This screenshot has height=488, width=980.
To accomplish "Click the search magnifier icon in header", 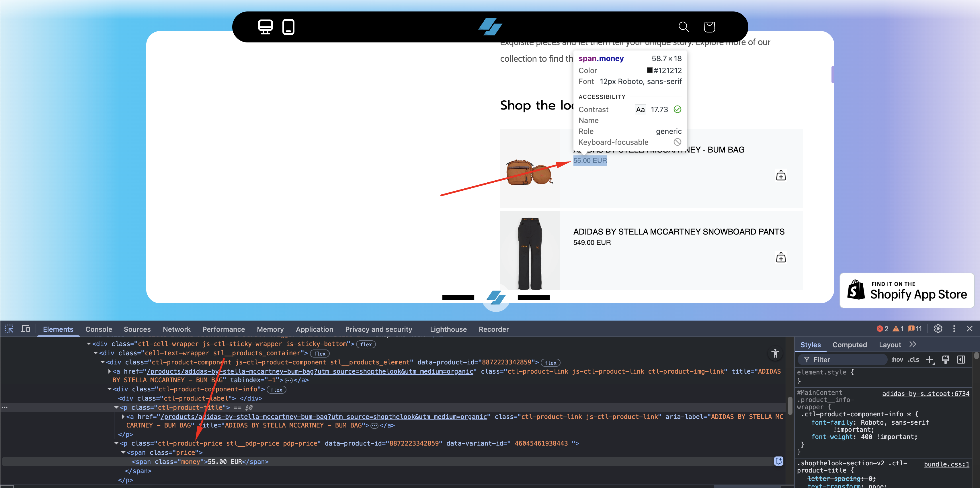I will tap(683, 27).
